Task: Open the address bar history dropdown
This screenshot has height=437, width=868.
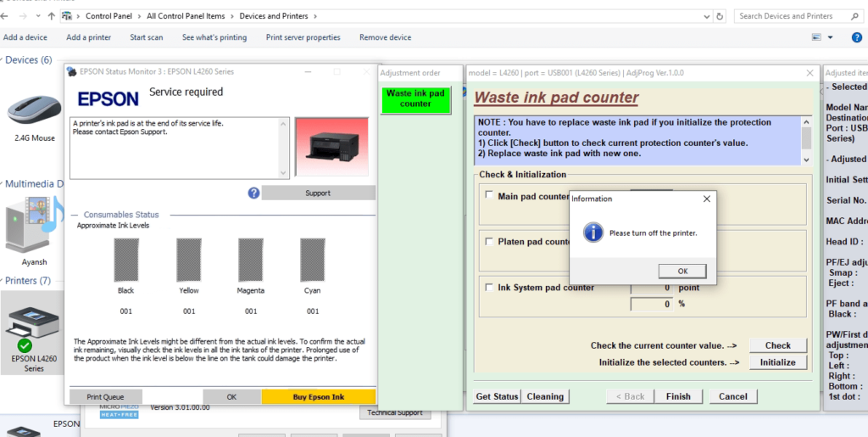Action: point(707,17)
